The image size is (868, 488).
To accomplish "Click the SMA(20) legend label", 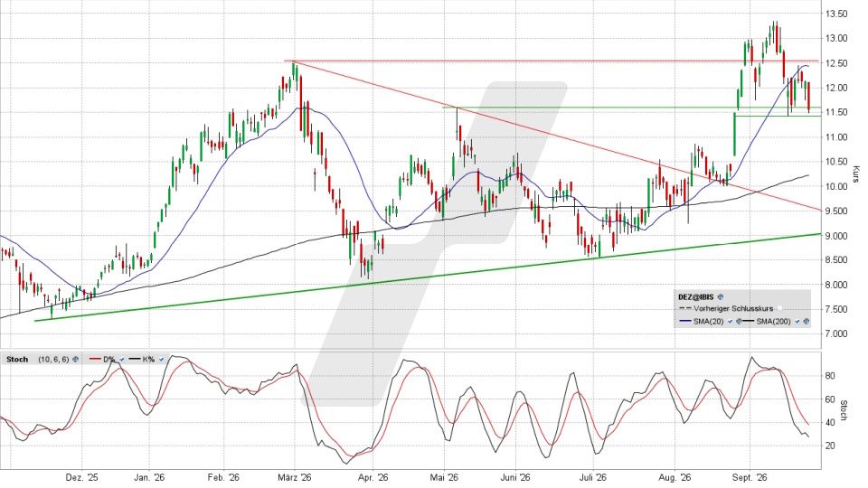I will 709,321.
